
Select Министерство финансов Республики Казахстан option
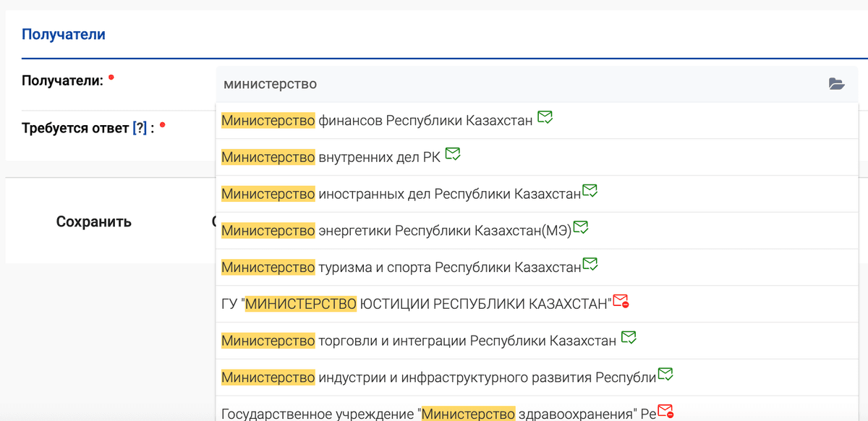[x=376, y=120]
